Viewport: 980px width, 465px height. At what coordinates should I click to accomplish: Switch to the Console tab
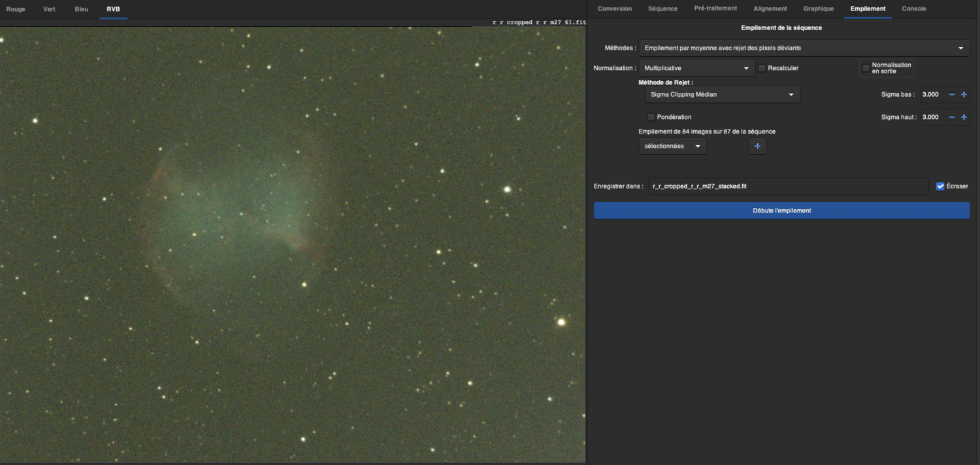[x=913, y=9]
